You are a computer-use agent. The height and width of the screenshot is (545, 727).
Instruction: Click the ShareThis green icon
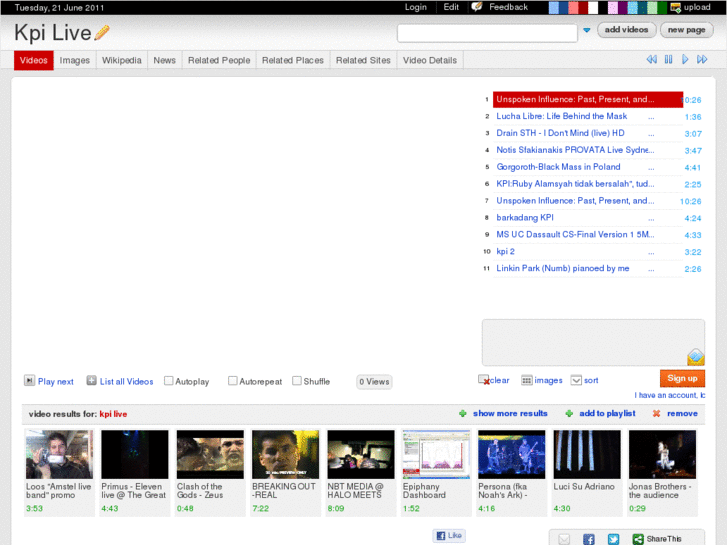(x=638, y=539)
